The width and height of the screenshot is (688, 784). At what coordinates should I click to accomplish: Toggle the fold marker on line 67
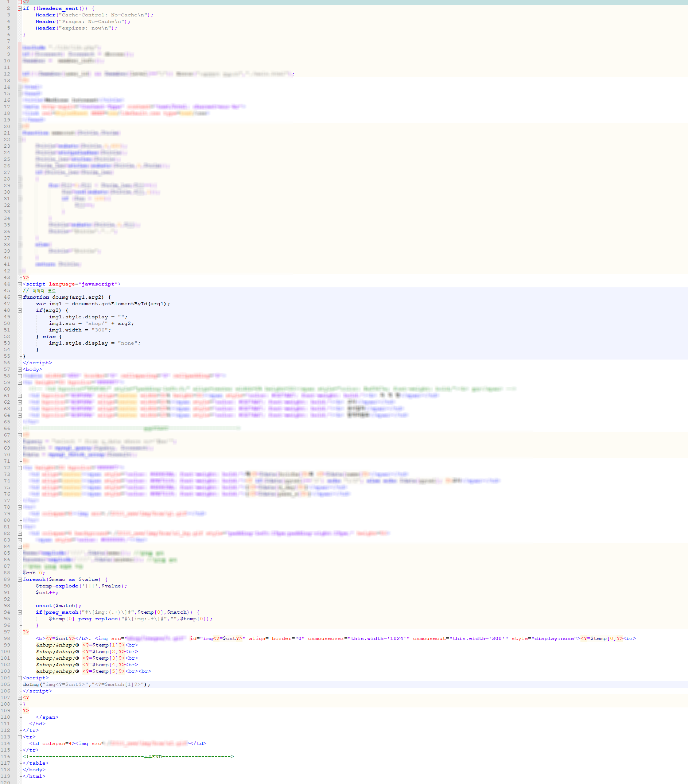(x=20, y=435)
